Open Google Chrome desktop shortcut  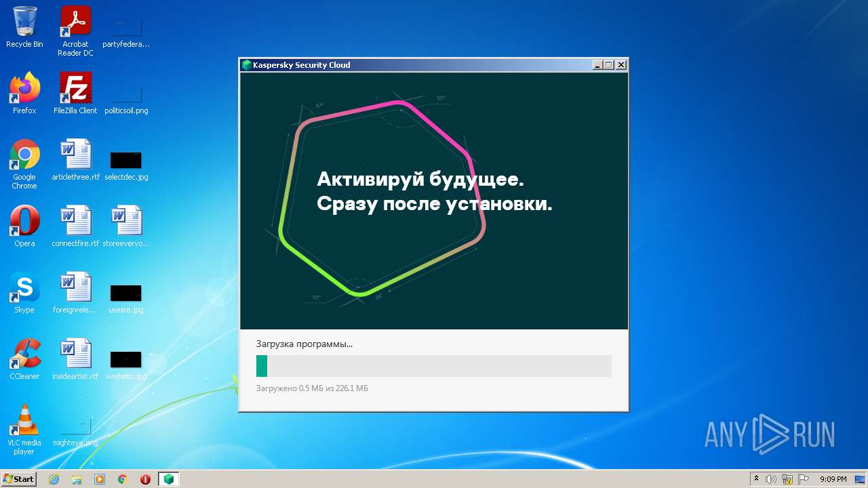tap(24, 164)
